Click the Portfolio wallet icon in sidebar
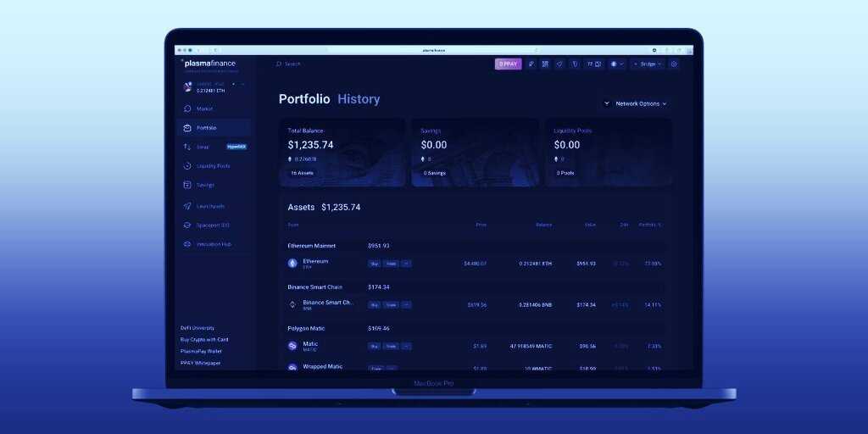Screen dimensions: 868x434 tap(187, 128)
